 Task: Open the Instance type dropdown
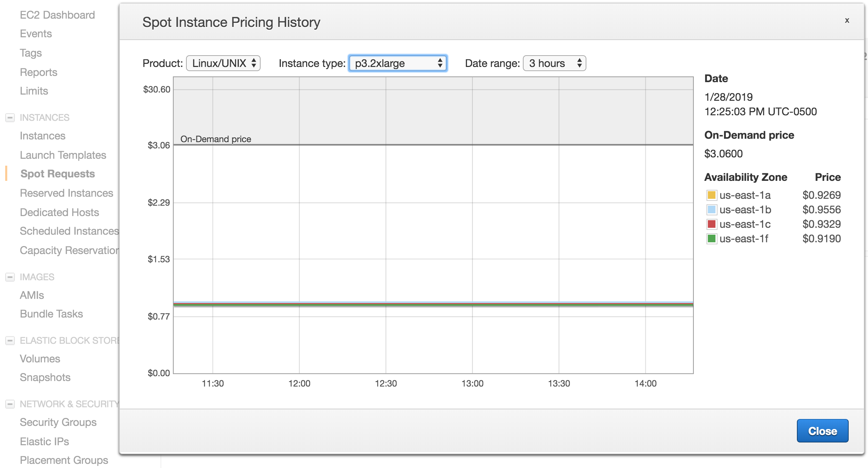[398, 63]
